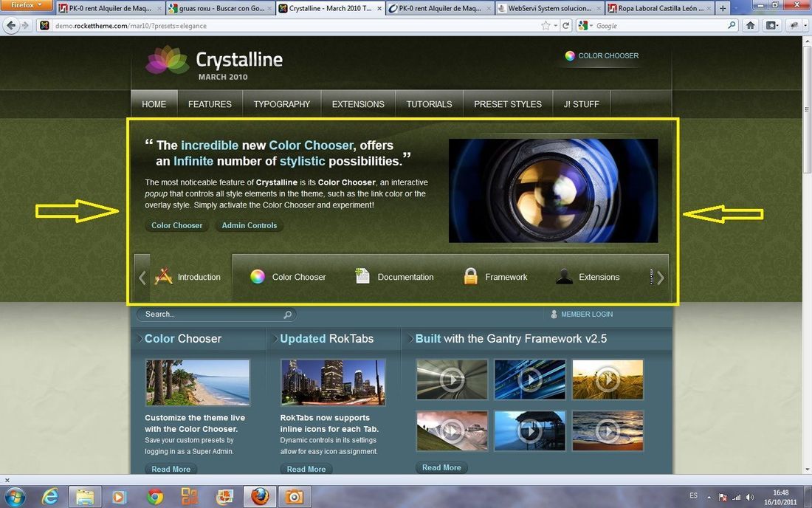The height and width of the screenshot is (508, 812).
Task: Switch to the gruas roxu Google search tab
Action: [x=221, y=8]
